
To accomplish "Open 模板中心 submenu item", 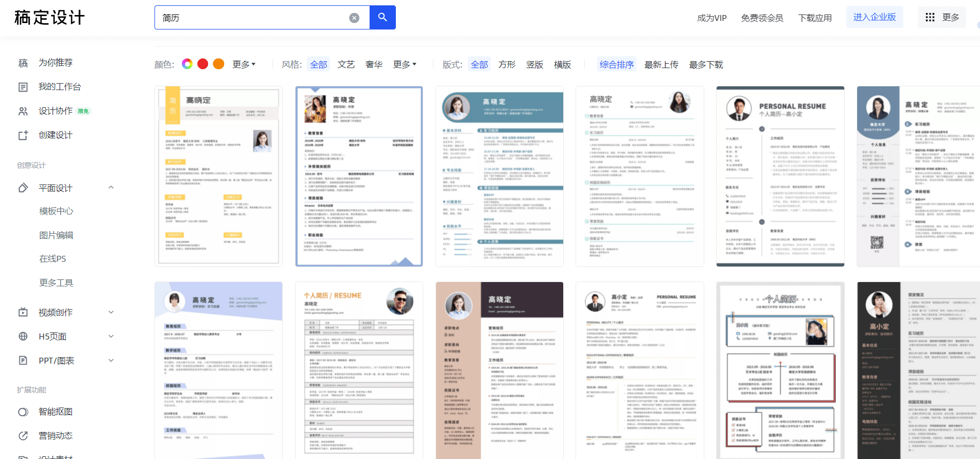I will [56, 211].
